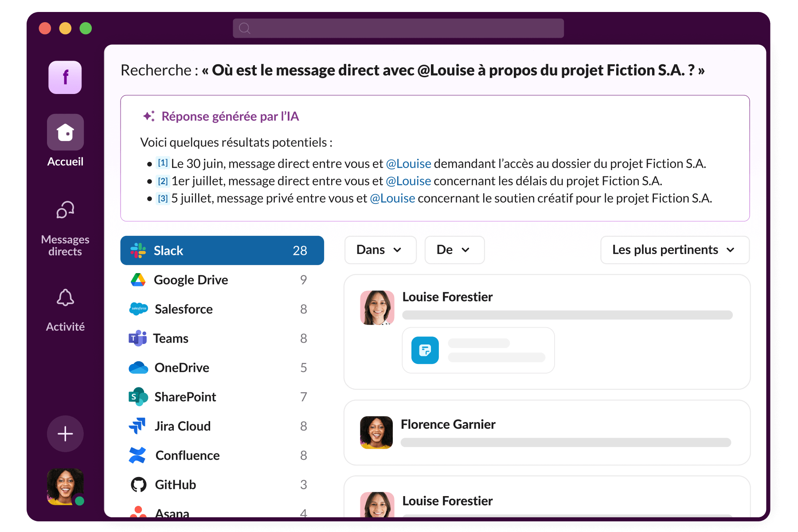
Task: Click the Slack logo icon
Action: (138, 250)
